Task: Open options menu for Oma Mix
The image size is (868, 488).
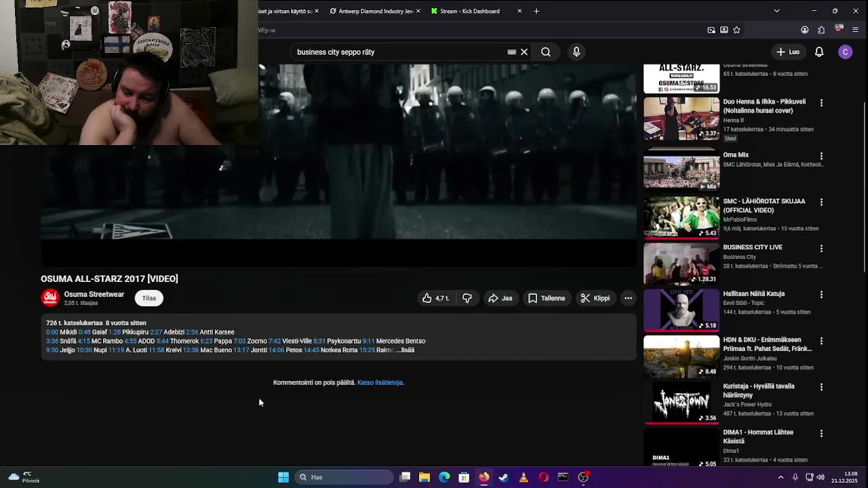Action: (821, 156)
